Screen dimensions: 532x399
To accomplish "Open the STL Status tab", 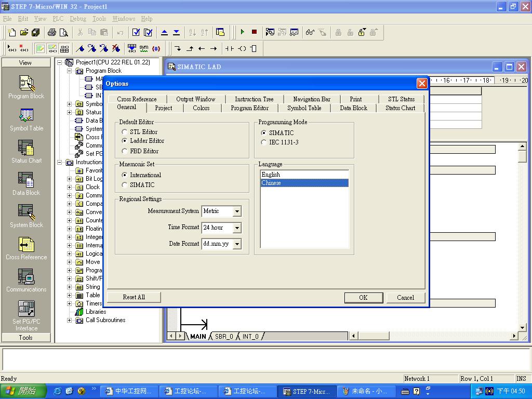I will pos(402,99).
